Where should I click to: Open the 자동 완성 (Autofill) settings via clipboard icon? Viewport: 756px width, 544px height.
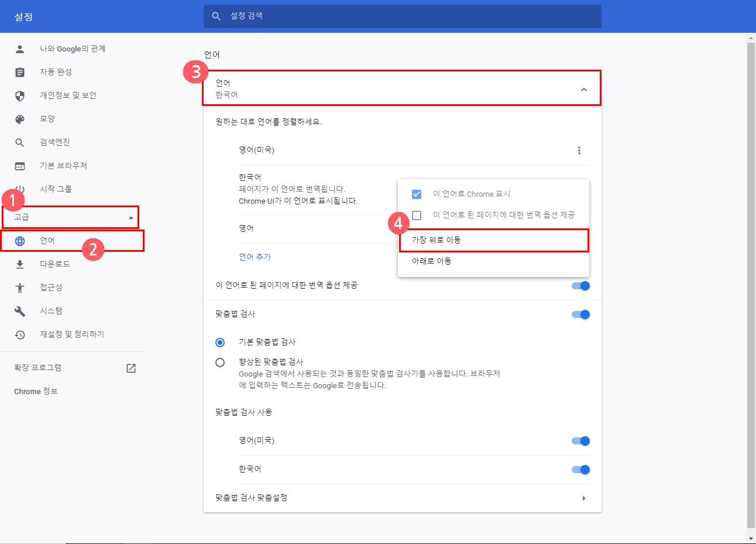[x=19, y=71]
